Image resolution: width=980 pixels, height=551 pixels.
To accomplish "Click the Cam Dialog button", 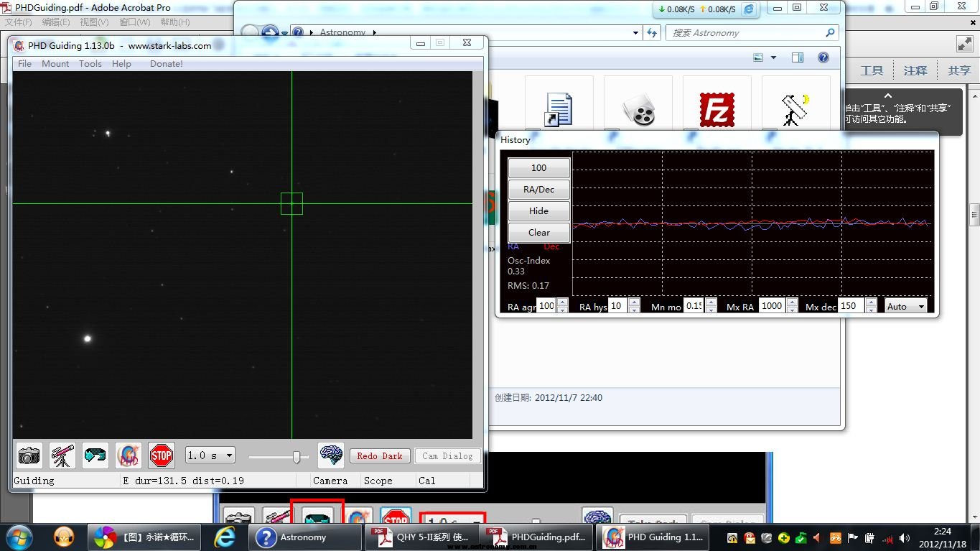I will 447,456.
